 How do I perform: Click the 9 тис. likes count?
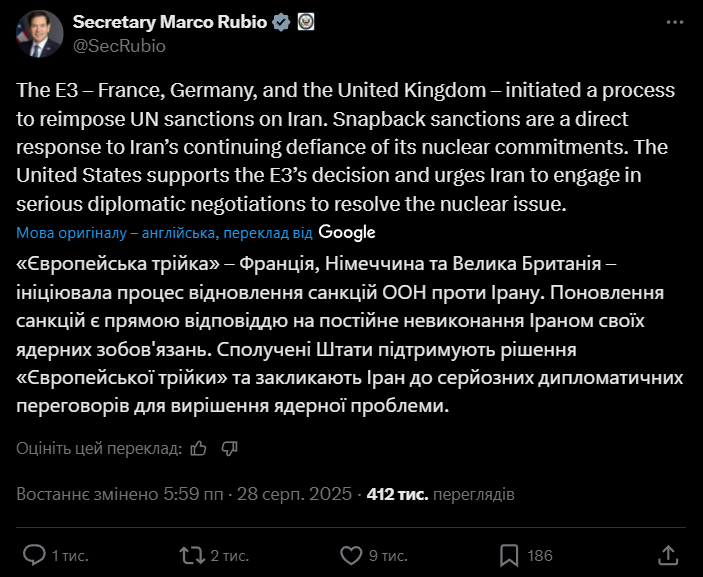(387, 555)
